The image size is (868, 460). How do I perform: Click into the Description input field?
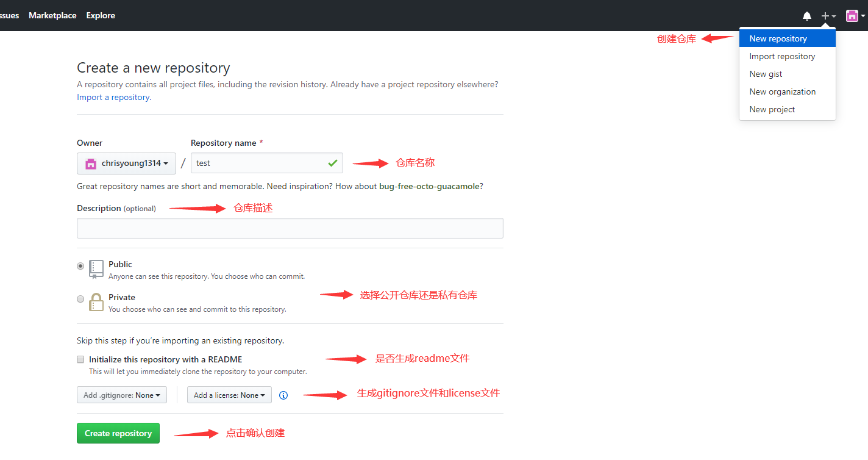coord(290,228)
